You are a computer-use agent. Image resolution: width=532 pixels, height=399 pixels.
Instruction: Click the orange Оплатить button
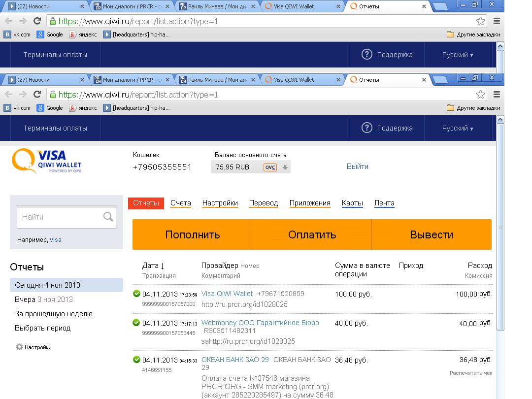tap(312, 234)
